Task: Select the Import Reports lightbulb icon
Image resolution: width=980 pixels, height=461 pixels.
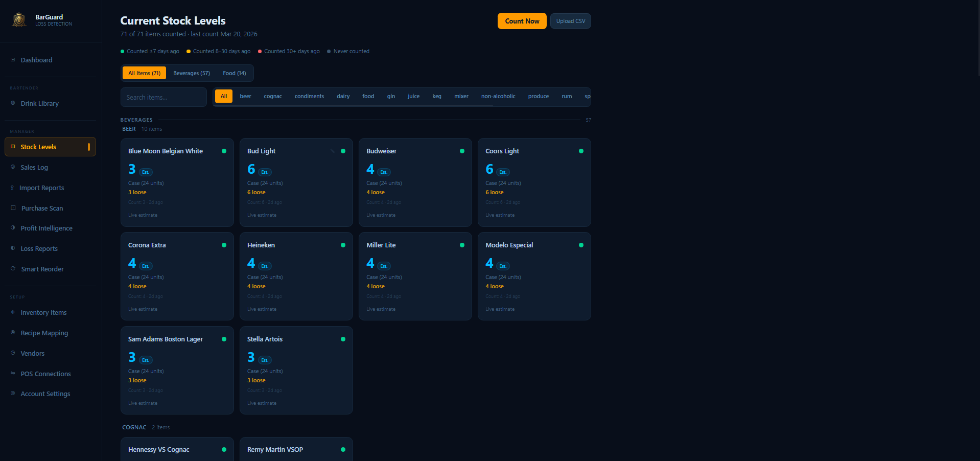Action: click(13, 188)
